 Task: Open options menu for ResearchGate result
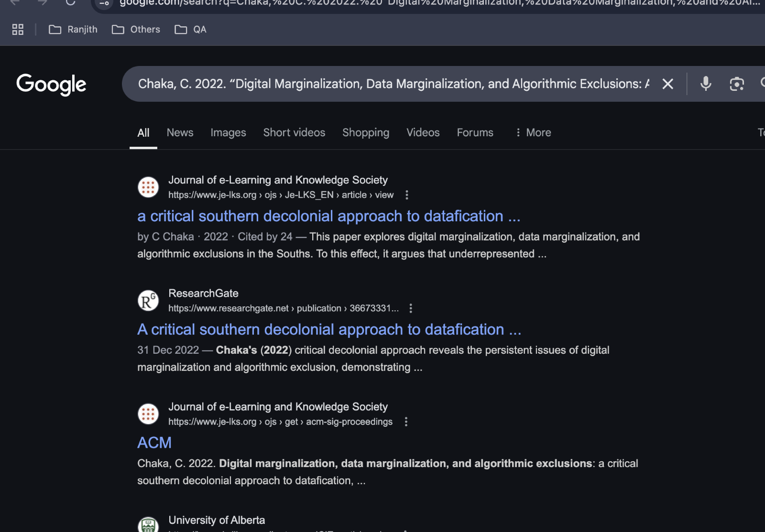(411, 308)
